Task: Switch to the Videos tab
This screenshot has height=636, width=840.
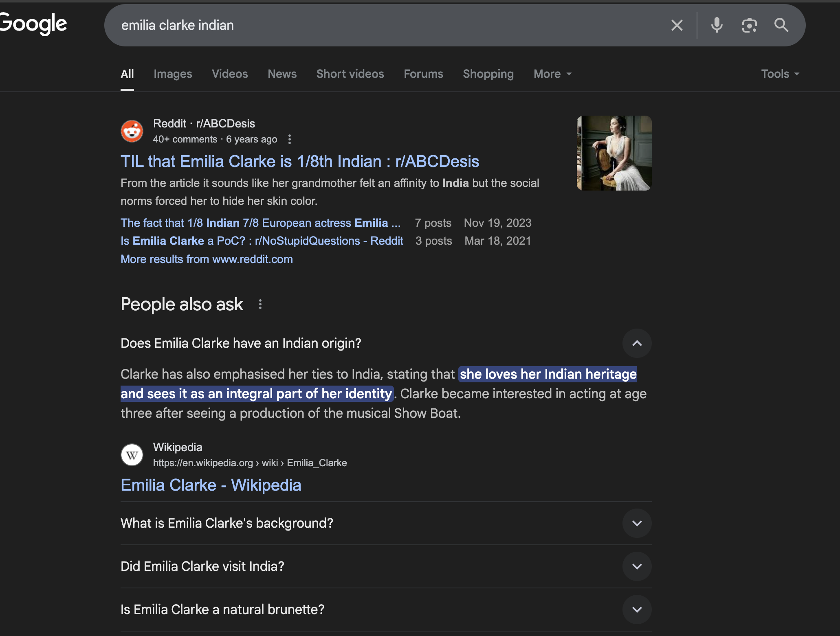Action: pos(230,74)
